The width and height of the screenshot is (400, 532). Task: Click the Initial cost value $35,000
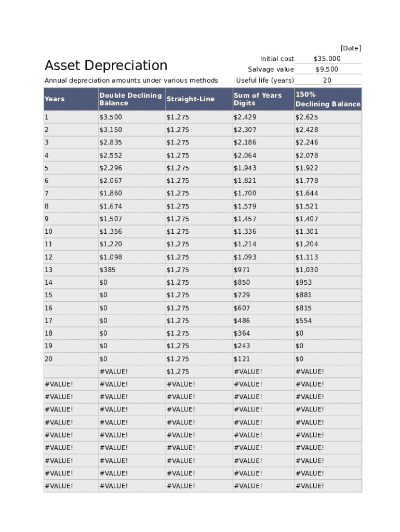pos(327,59)
